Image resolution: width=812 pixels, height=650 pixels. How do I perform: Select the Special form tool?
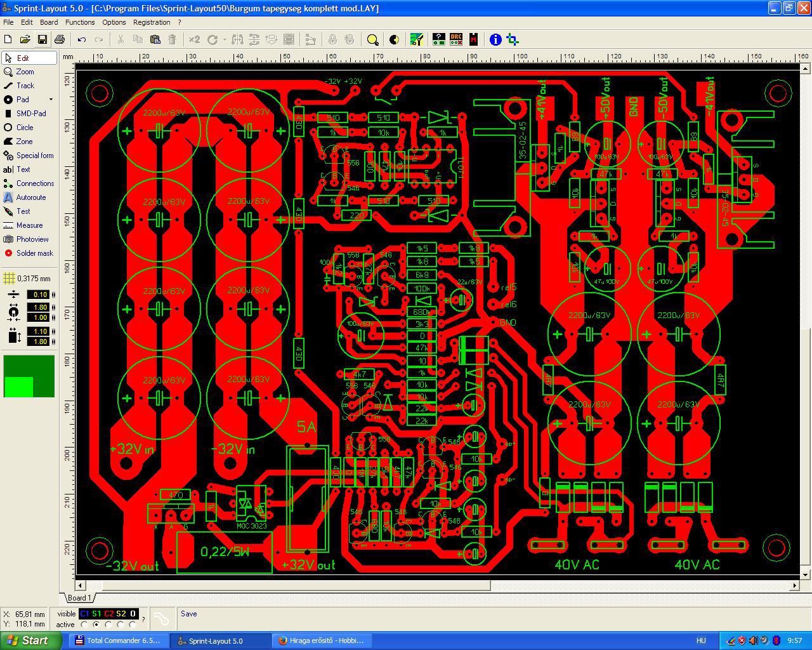pyautogui.click(x=29, y=156)
